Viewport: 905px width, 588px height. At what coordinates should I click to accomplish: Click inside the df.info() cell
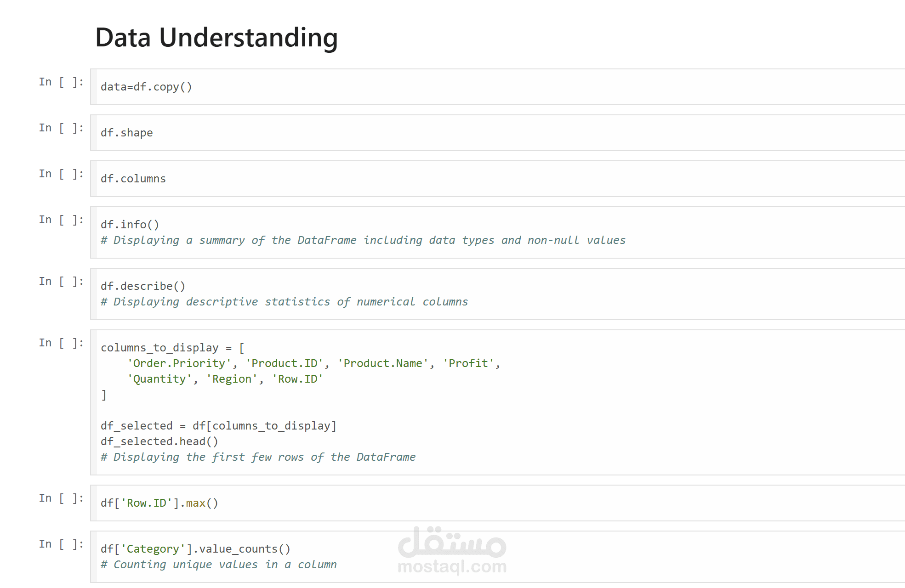point(498,232)
